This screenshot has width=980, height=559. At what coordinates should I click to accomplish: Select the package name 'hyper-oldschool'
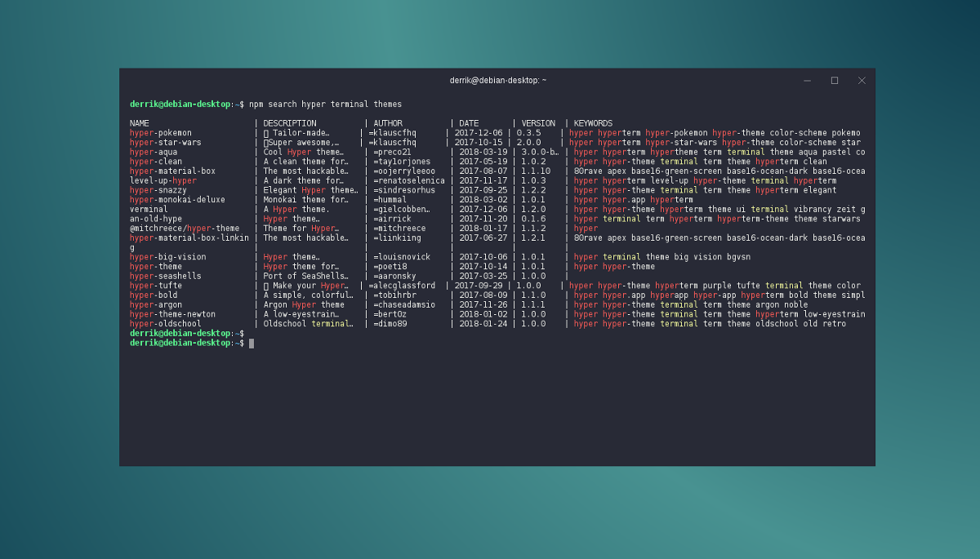166,324
